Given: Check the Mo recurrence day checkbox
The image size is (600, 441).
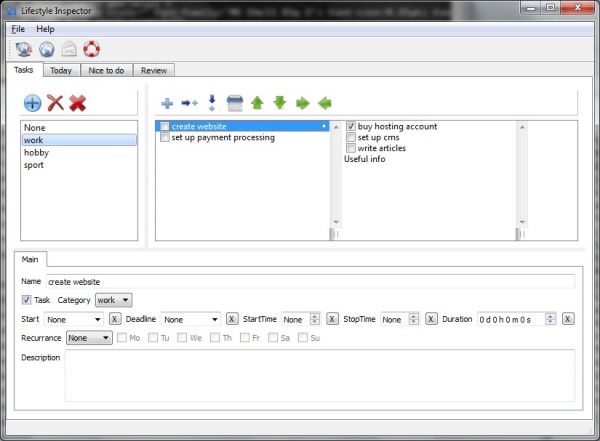Looking at the screenshot, I should click(122, 337).
